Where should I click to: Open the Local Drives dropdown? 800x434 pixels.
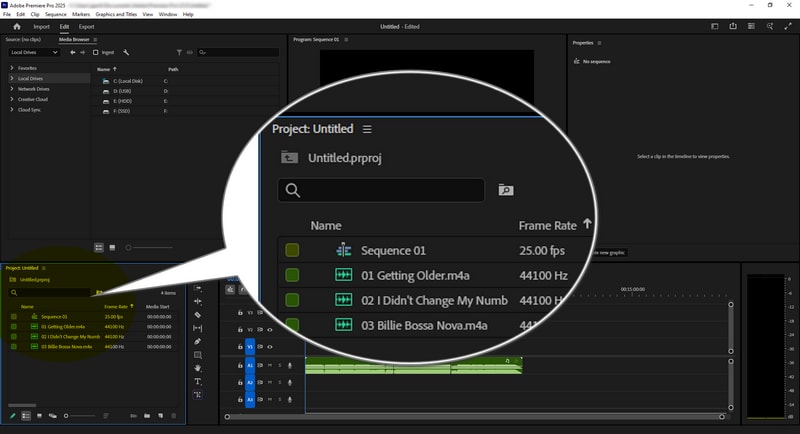tap(34, 53)
